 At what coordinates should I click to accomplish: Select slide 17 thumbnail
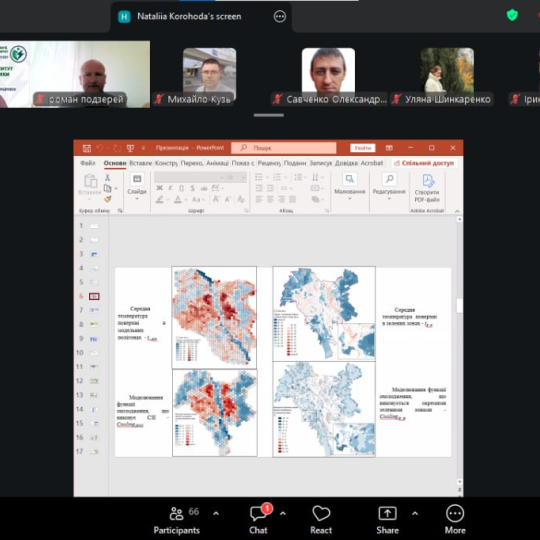click(94, 451)
